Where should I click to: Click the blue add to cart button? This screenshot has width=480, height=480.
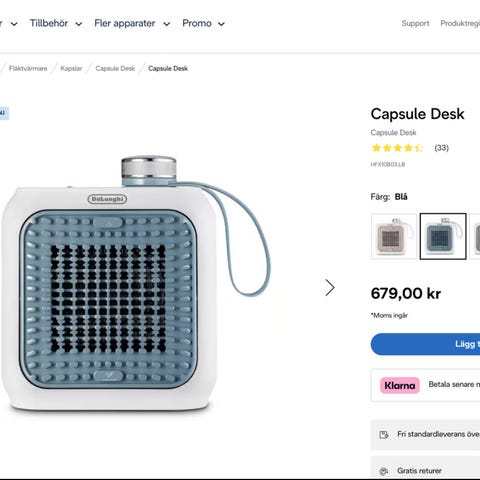tap(425, 344)
